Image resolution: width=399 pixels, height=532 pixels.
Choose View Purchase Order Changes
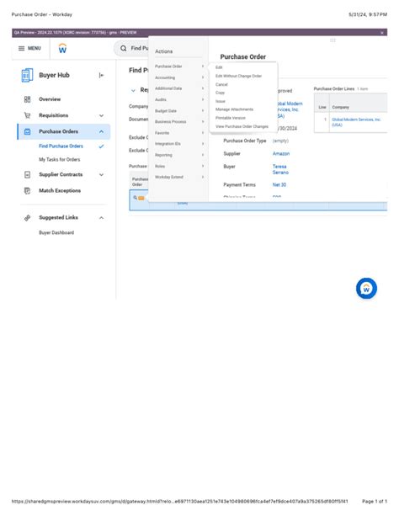click(x=242, y=126)
